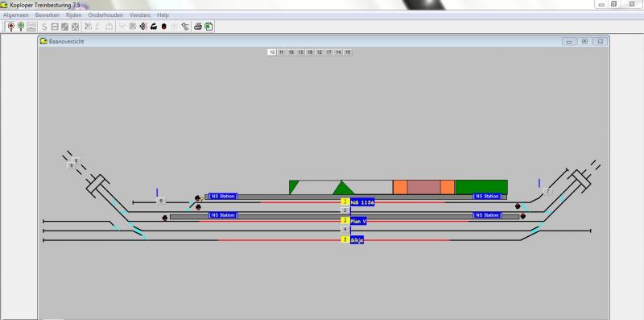
Task: Click gray block number 2 marker
Action: coord(345,210)
